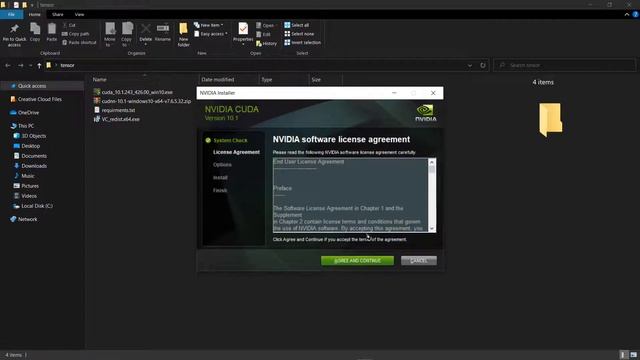Open the File menu tab
The height and width of the screenshot is (360, 640).
pyautogui.click(x=11, y=14)
